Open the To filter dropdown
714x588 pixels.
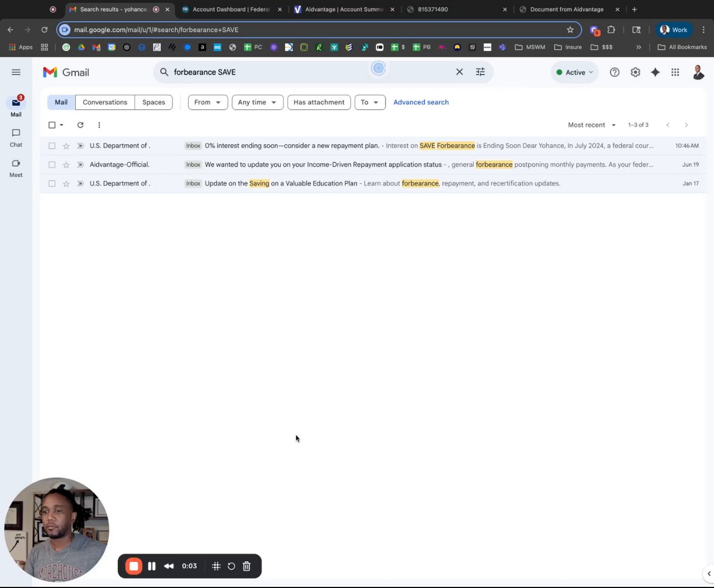pos(370,102)
